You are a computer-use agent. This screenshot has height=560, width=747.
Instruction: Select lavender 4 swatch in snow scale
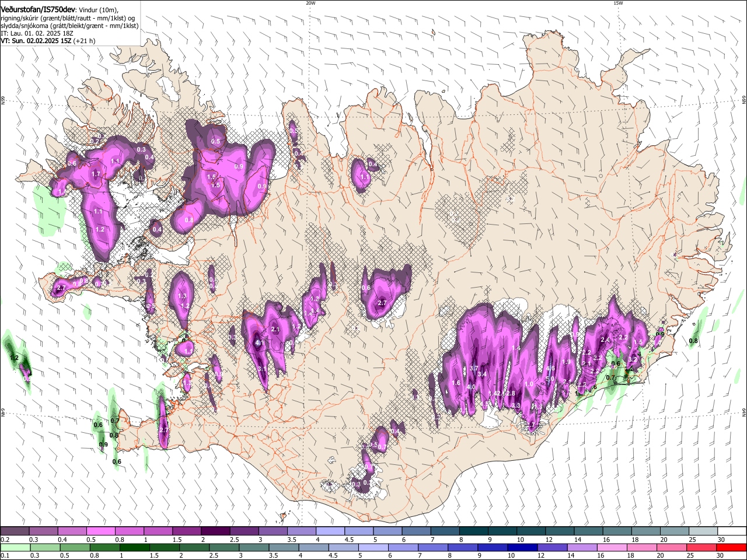[x=330, y=531]
